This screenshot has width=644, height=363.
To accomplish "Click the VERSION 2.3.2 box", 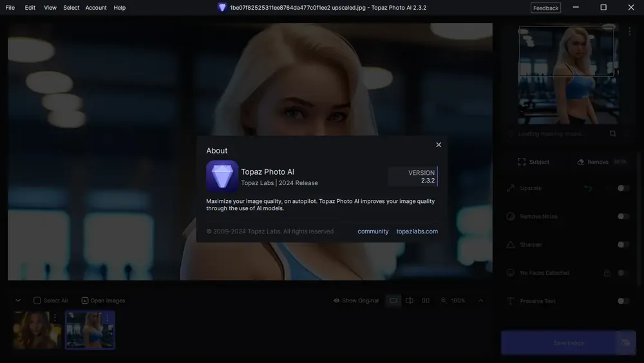I will [413, 177].
